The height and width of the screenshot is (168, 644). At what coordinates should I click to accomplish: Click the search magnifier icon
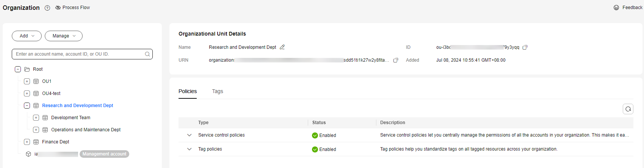click(x=147, y=54)
